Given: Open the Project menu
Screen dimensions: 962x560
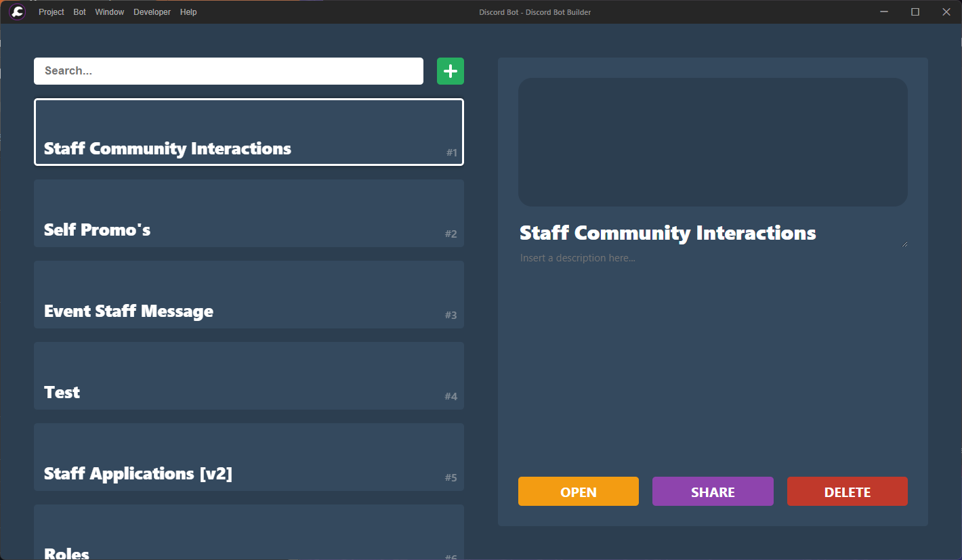Looking at the screenshot, I should (51, 12).
